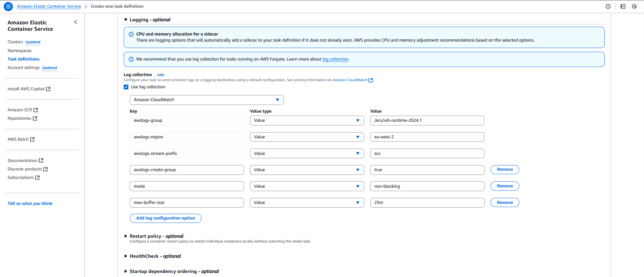Click the max-buffer-size key field
The image size is (644, 277).
(187, 203)
